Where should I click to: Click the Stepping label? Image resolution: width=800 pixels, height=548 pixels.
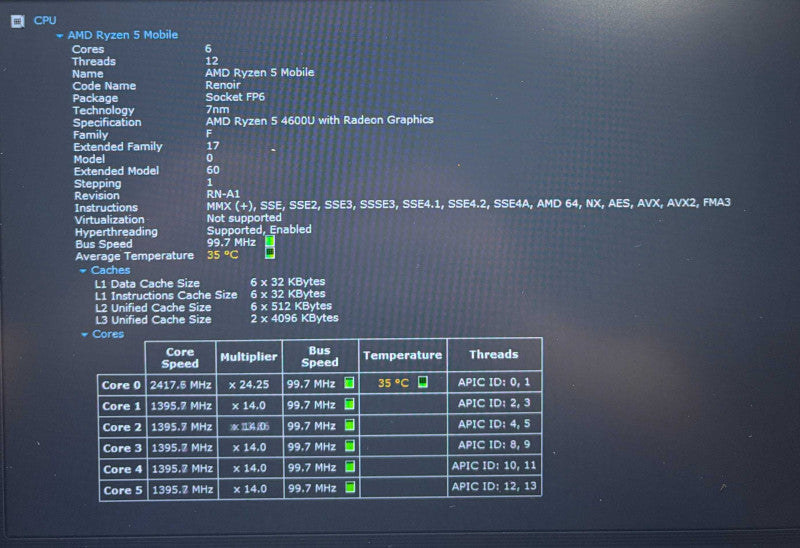point(97,184)
